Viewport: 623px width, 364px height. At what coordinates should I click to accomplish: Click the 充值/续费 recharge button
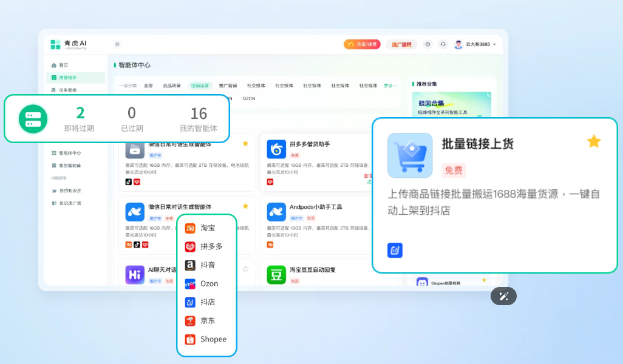(x=362, y=44)
